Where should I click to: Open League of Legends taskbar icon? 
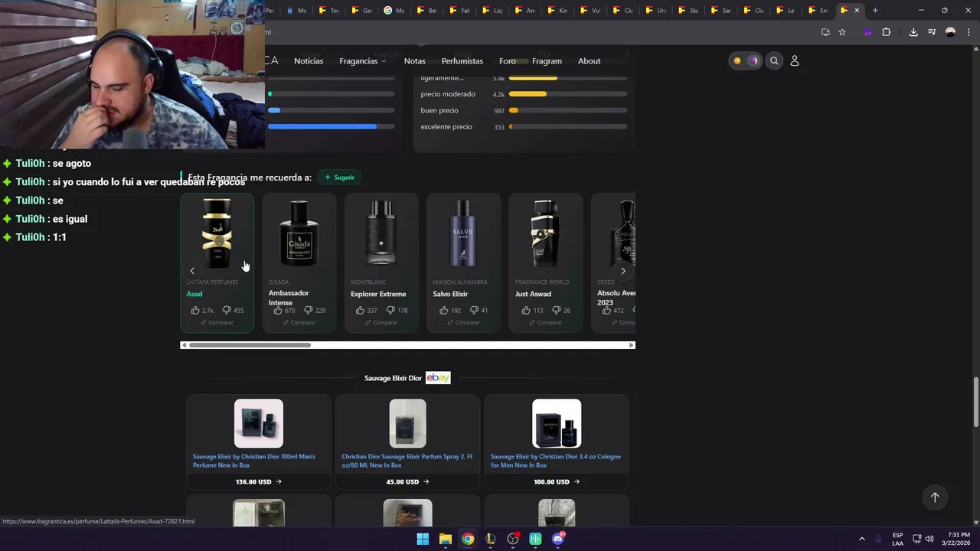(x=490, y=539)
